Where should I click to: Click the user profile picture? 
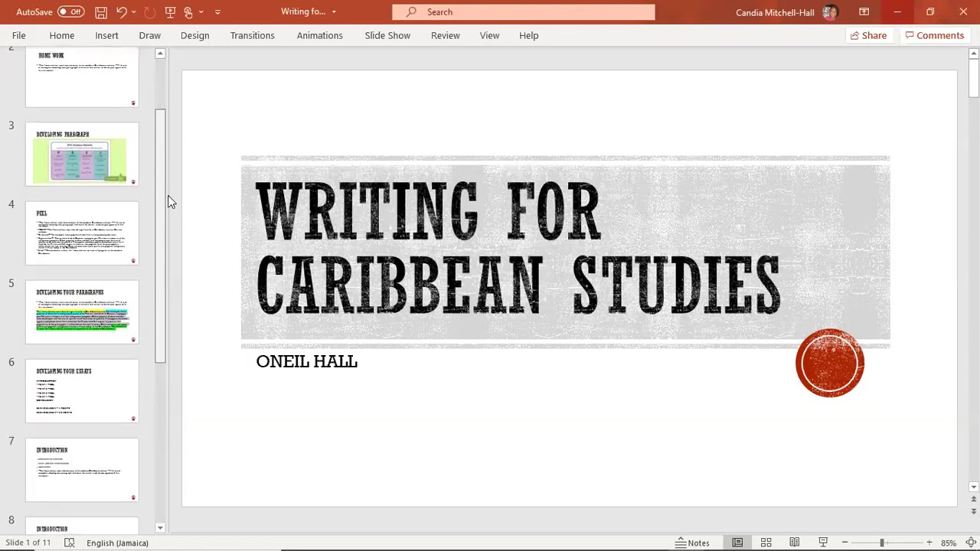830,11
